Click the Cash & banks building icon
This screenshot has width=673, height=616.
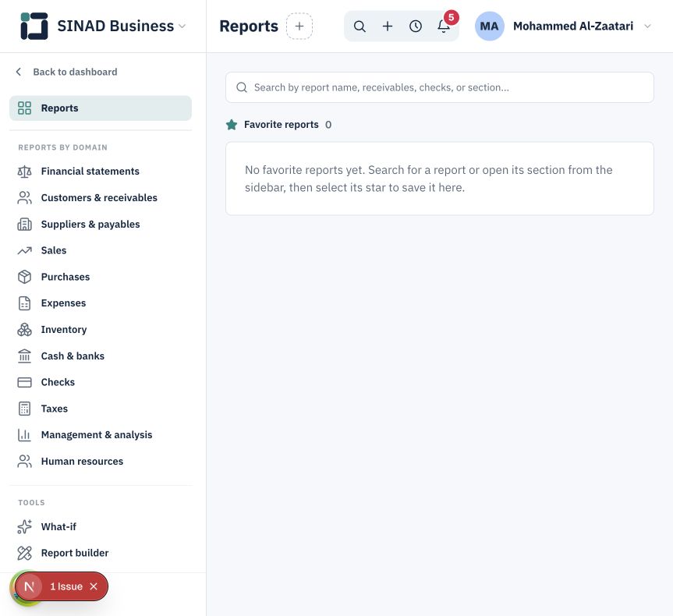(x=24, y=356)
